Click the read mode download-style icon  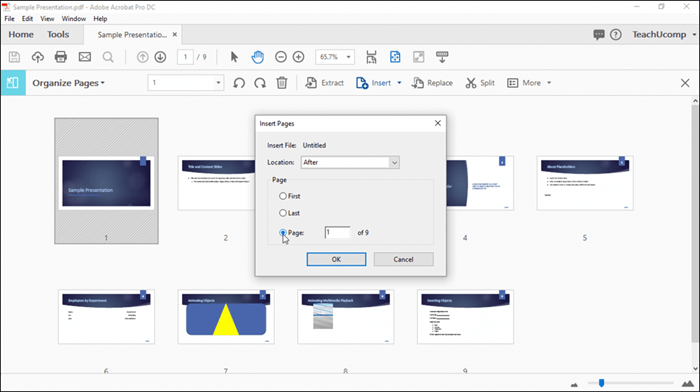tap(442, 57)
